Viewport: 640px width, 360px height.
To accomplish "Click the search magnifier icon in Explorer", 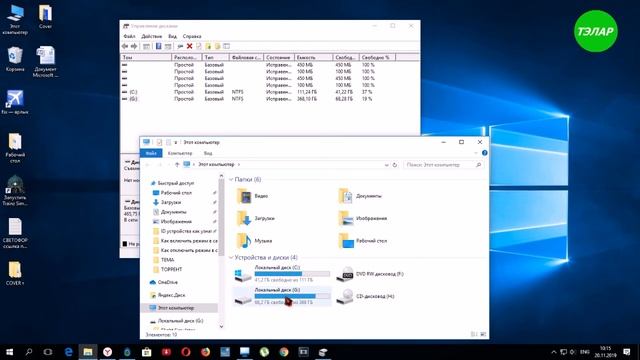I will (479, 165).
